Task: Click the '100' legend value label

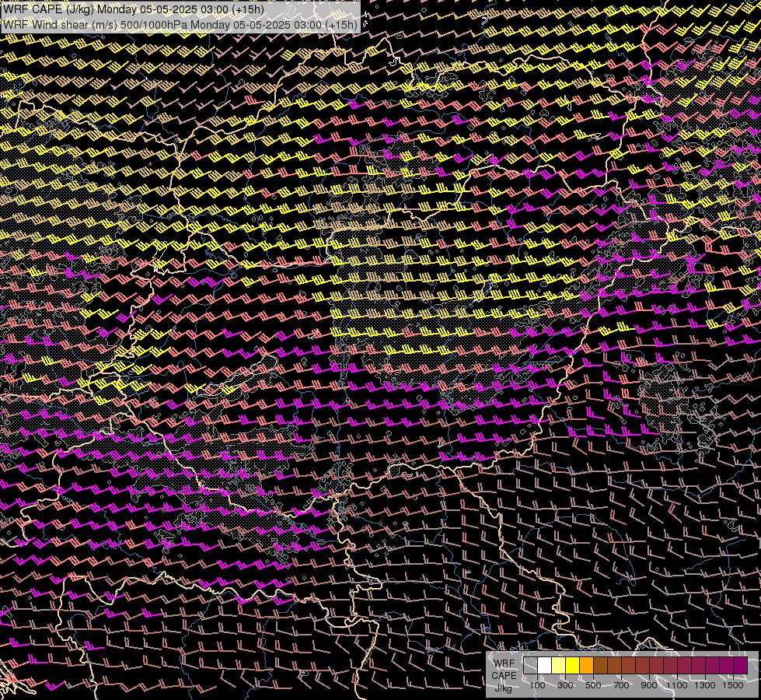Action: [537, 685]
